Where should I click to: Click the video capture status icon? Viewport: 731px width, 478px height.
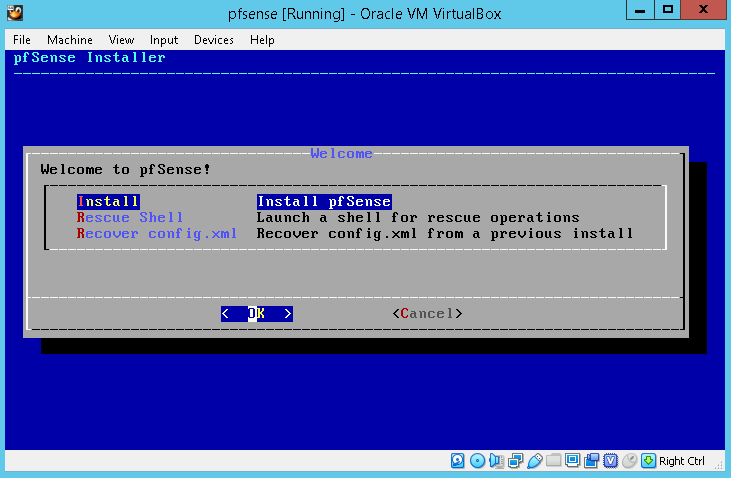tap(591, 461)
